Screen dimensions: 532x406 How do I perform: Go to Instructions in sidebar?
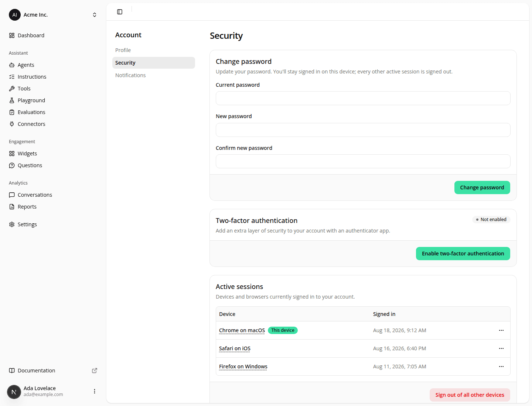coord(53,77)
